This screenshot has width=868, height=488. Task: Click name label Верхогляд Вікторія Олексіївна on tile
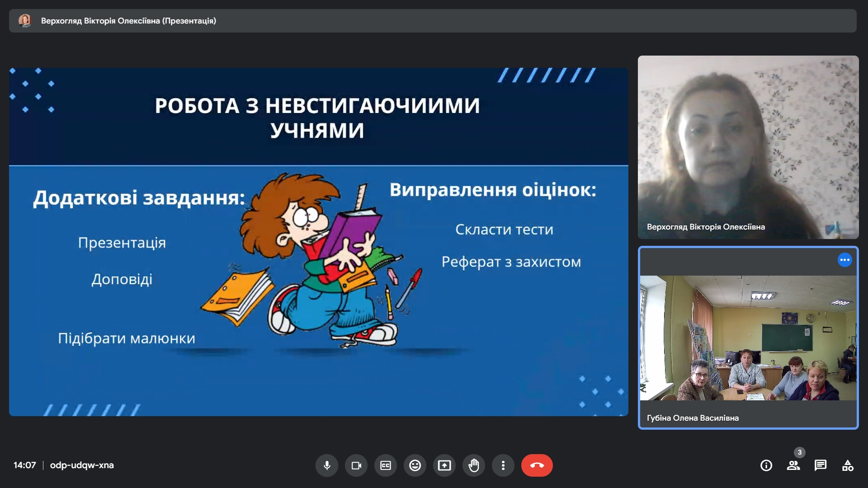(x=706, y=227)
